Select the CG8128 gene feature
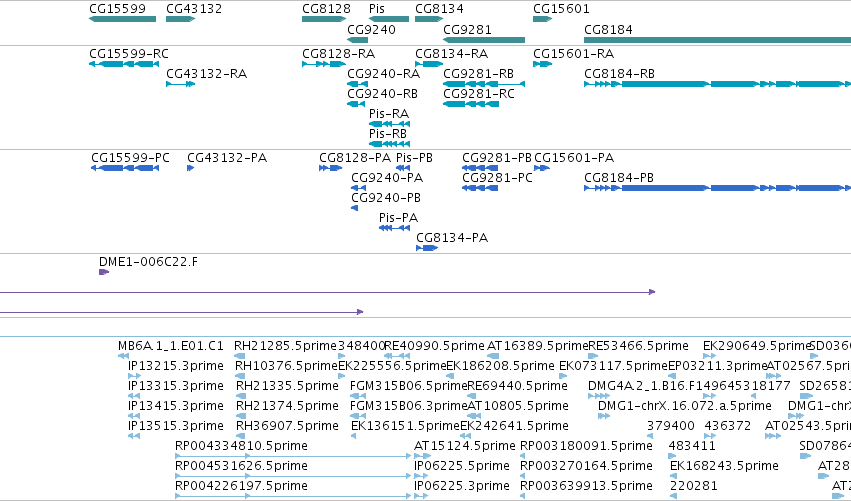The height and width of the screenshot is (501, 851). (x=324, y=19)
